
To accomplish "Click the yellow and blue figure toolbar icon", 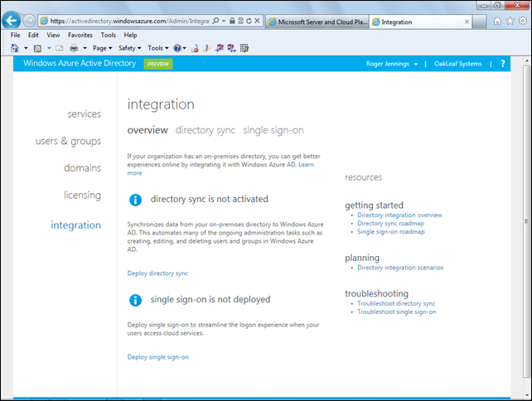I will (x=206, y=48).
